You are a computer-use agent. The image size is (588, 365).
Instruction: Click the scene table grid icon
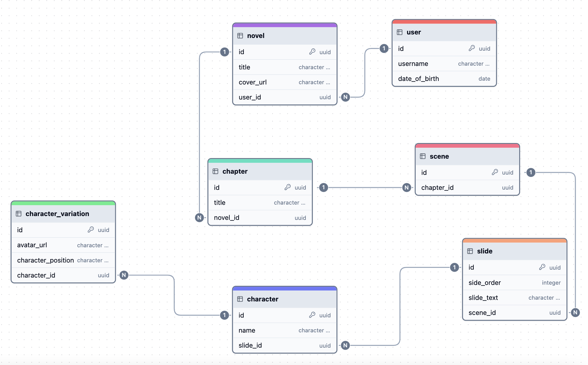(x=423, y=156)
